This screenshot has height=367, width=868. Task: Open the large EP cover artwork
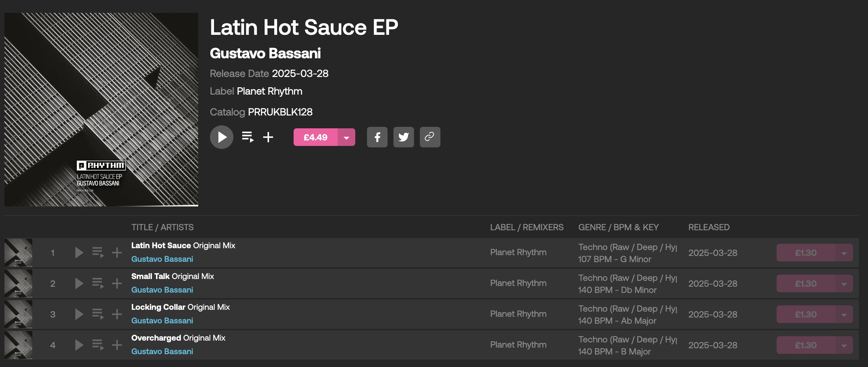click(101, 110)
